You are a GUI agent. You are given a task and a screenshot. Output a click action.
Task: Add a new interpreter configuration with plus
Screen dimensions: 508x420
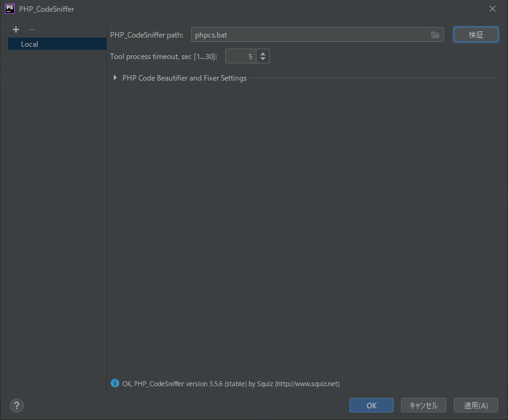pos(16,30)
